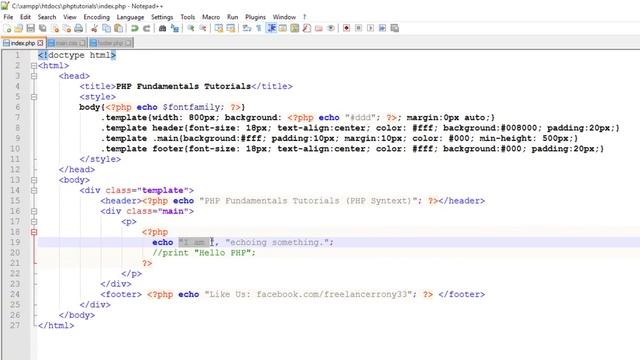Click the Close All toolbar icon

pyautogui.click(x=67, y=28)
